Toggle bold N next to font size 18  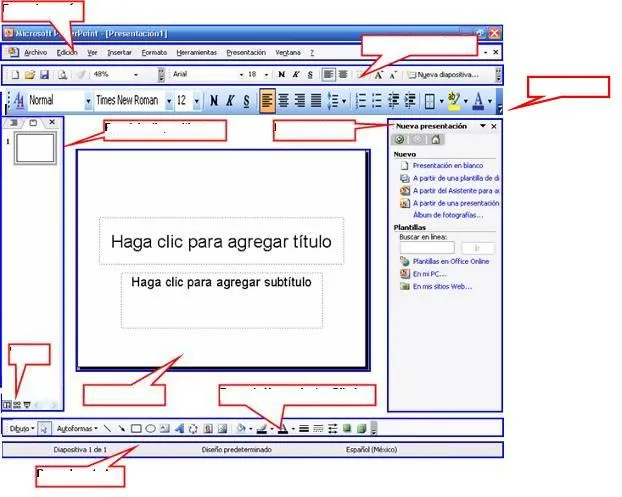[x=282, y=75]
